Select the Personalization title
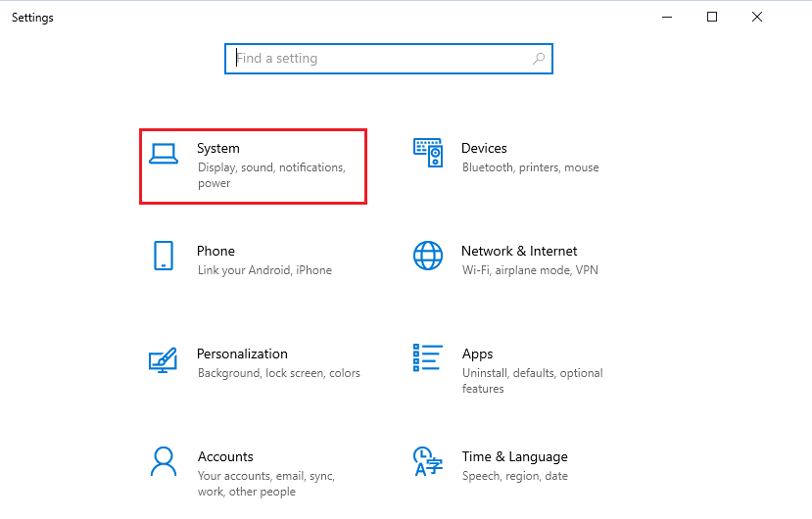Image resolution: width=812 pixels, height=519 pixels. [x=242, y=354]
